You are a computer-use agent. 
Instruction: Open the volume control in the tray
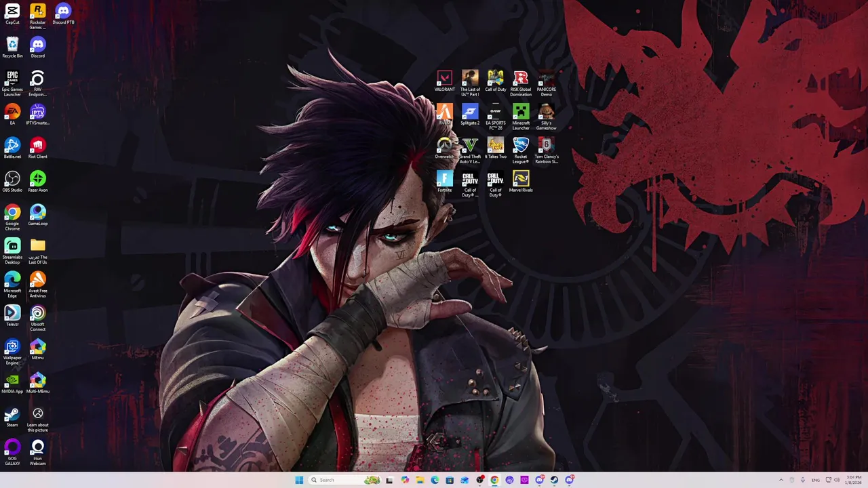click(x=837, y=480)
